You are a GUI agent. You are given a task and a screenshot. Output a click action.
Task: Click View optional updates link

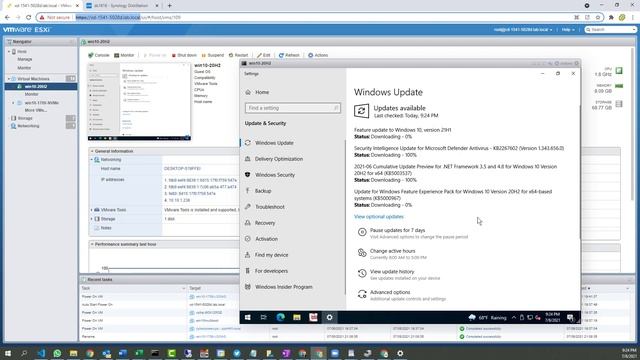[x=379, y=216]
